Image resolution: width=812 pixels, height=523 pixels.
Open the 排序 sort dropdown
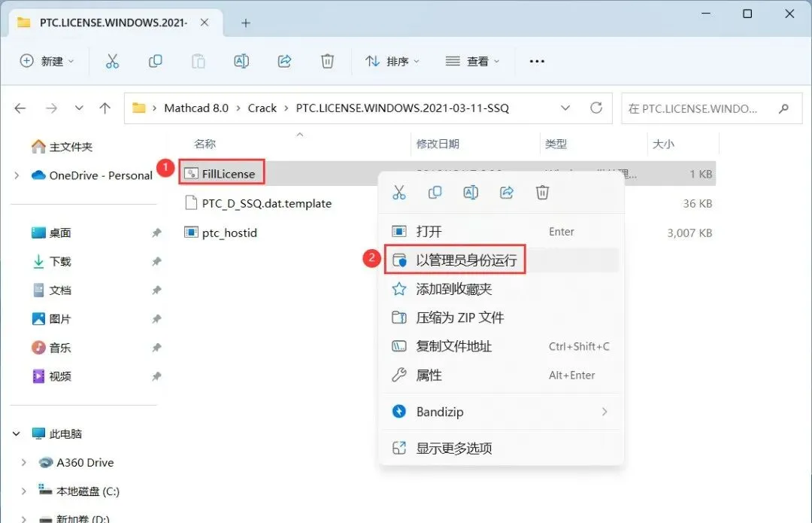tap(392, 61)
